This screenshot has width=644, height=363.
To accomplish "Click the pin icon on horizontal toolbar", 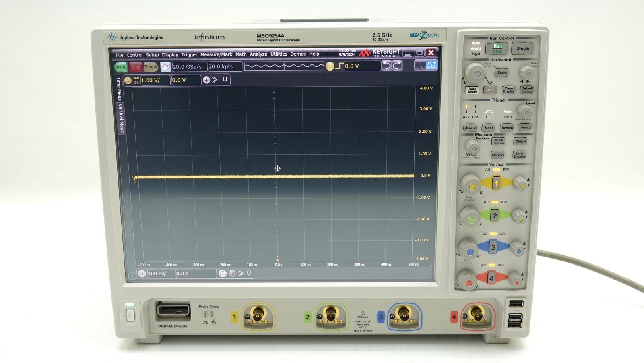I will pyautogui.click(x=249, y=274).
